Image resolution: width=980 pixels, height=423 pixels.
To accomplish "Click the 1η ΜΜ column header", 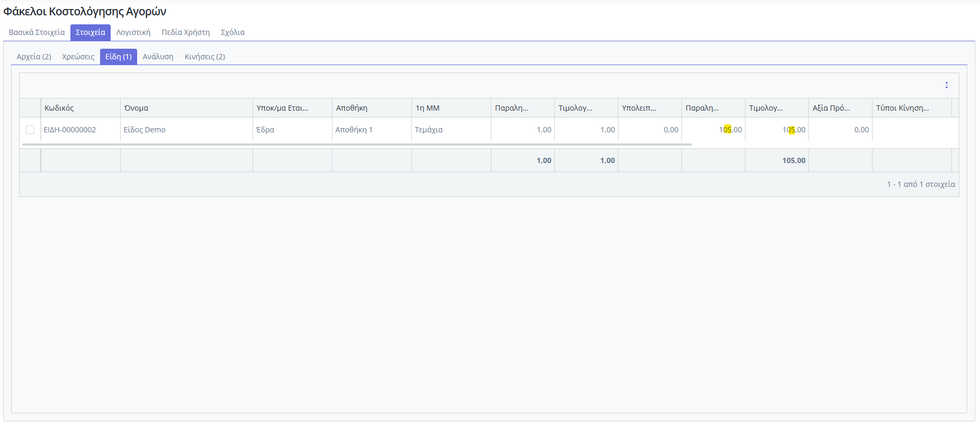I will click(x=427, y=108).
